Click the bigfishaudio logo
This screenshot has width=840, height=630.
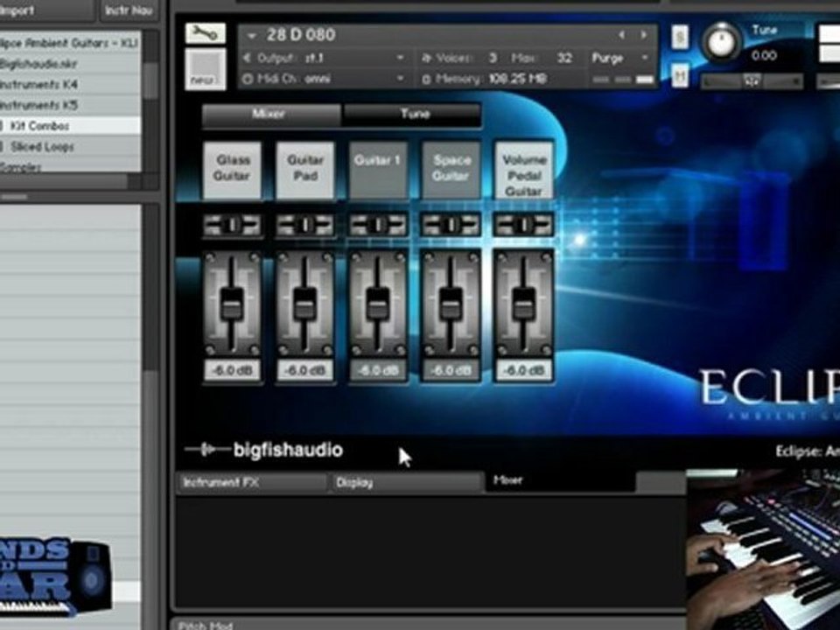[263, 450]
